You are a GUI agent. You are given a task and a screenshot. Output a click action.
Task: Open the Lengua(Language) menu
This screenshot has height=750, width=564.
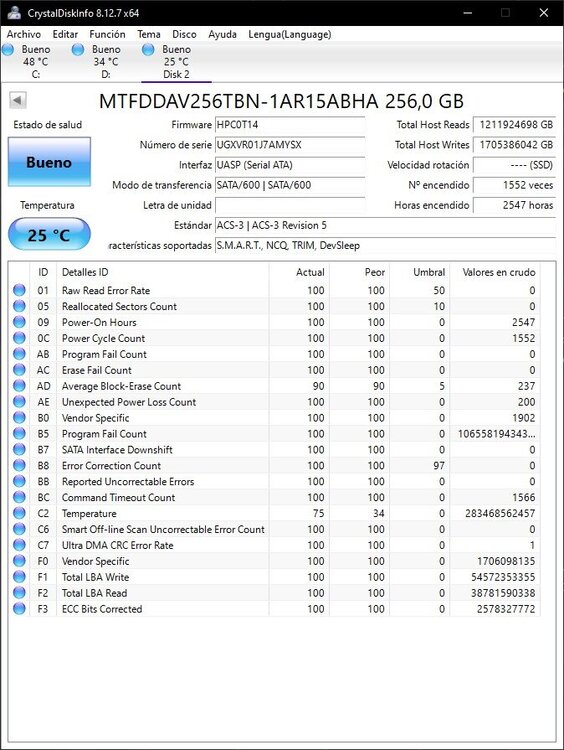pos(289,34)
